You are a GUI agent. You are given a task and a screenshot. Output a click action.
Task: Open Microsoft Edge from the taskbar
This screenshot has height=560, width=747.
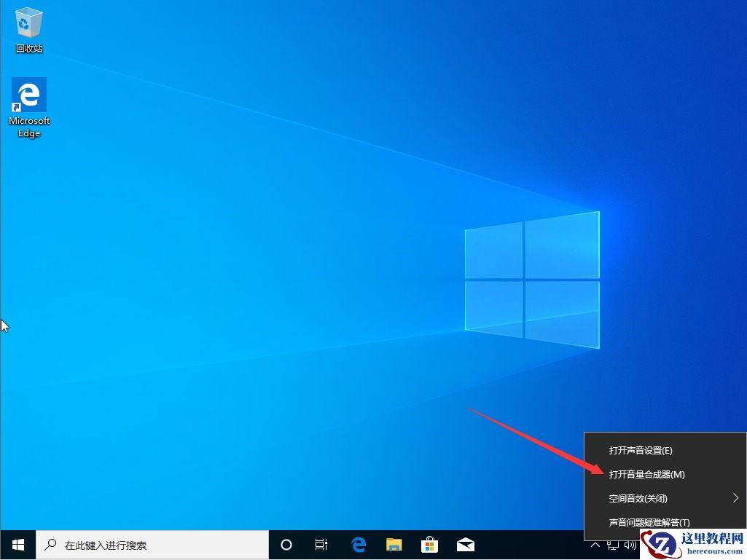point(359,544)
